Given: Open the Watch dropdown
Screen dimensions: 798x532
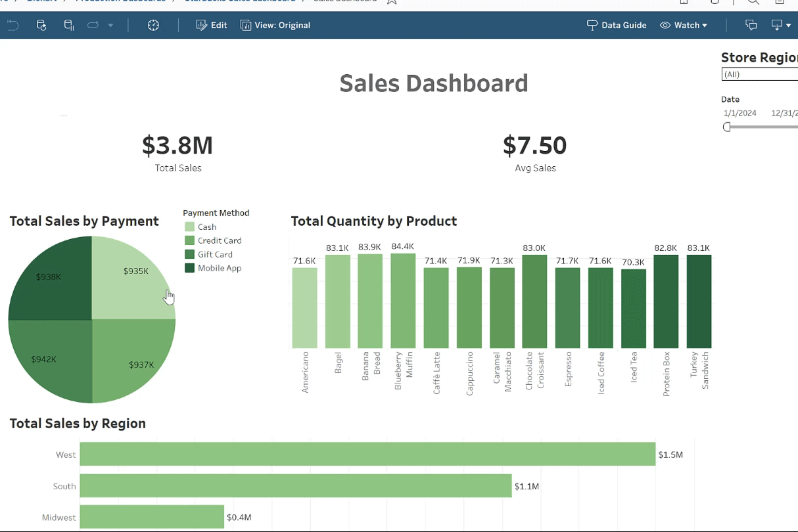Looking at the screenshot, I should 684,25.
